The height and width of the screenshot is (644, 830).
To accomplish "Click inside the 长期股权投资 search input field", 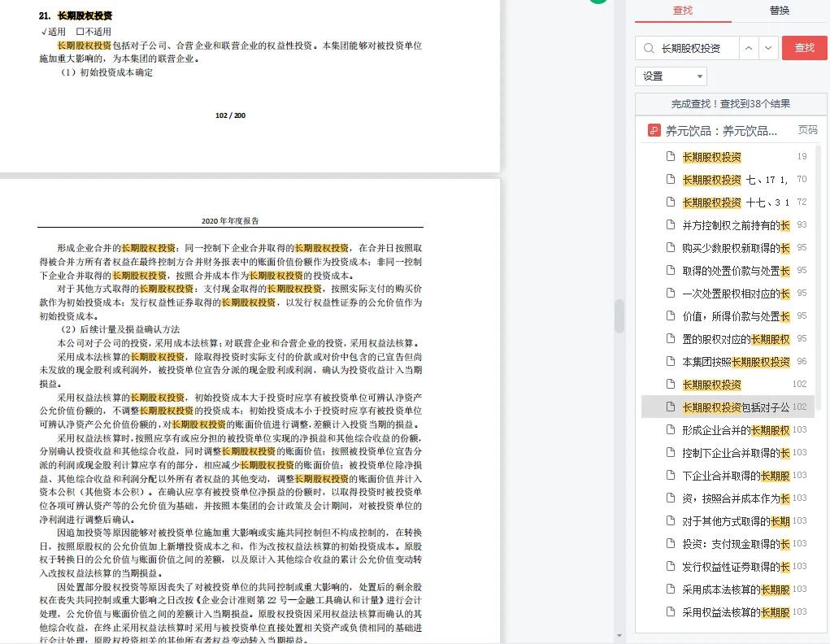I will pos(695,48).
